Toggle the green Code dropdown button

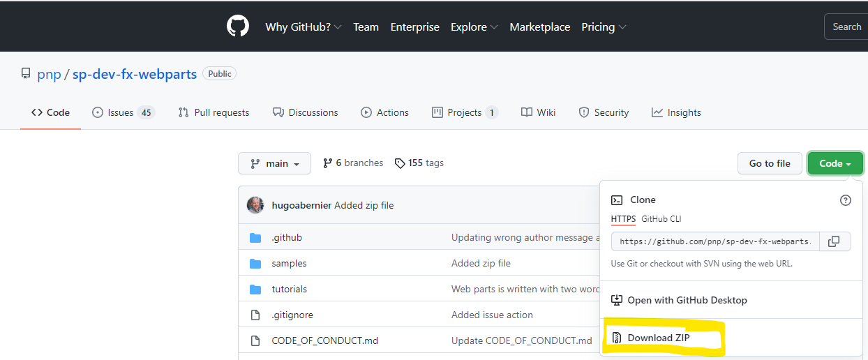835,163
